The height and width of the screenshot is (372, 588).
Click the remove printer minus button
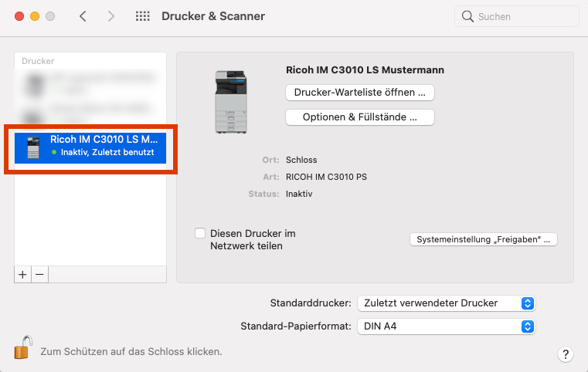pos(39,275)
